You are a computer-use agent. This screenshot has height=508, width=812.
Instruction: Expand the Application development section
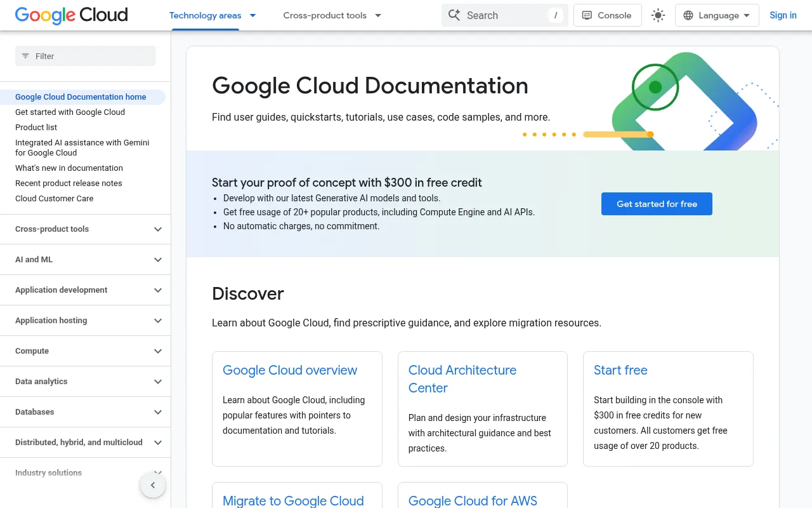coord(85,290)
